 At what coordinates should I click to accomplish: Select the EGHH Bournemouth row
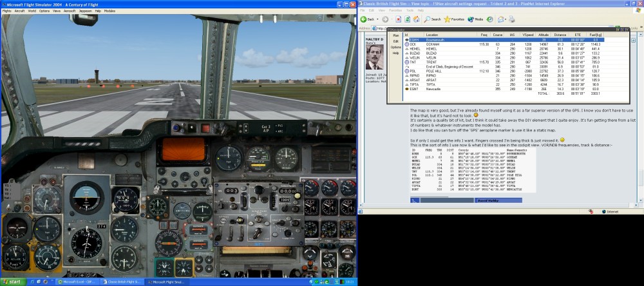tap(504, 40)
